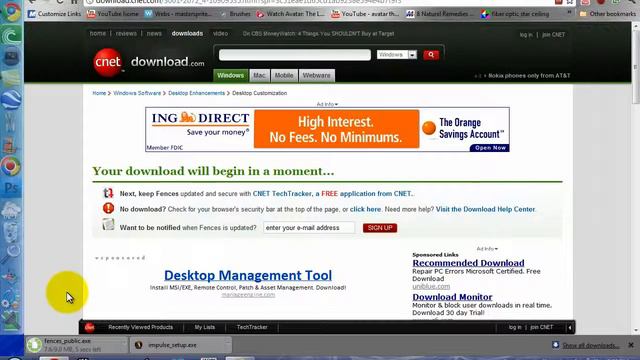Go to the video nav item
Screen dimensions: 640x360
(220, 33)
